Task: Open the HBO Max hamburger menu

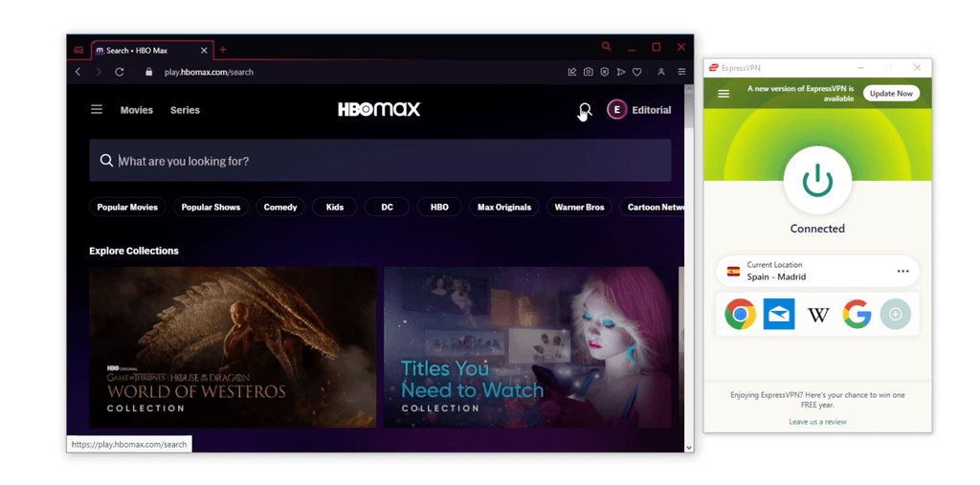Action: click(x=97, y=109)
